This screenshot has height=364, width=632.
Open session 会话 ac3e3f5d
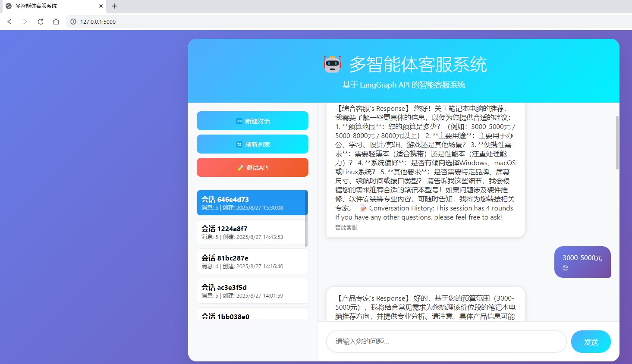[x=252, y=291]
